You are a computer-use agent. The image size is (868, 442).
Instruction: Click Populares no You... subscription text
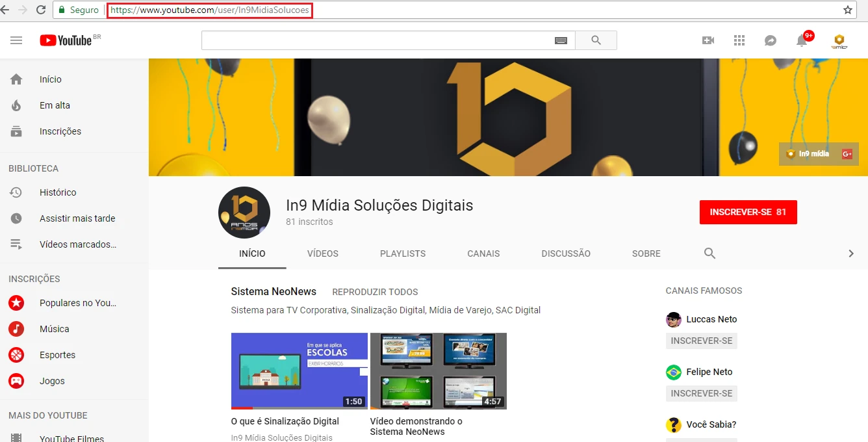click(x=78, y=303)
